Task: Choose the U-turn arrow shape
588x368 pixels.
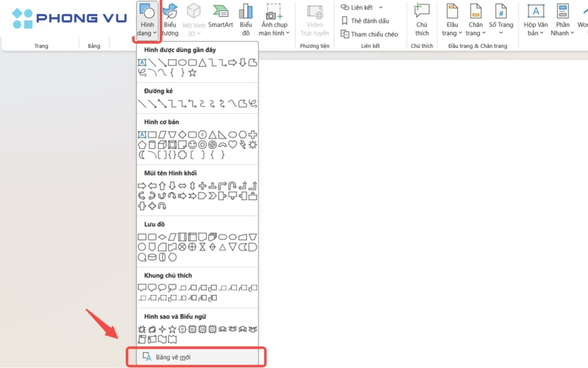Action: tap(233, 186)
